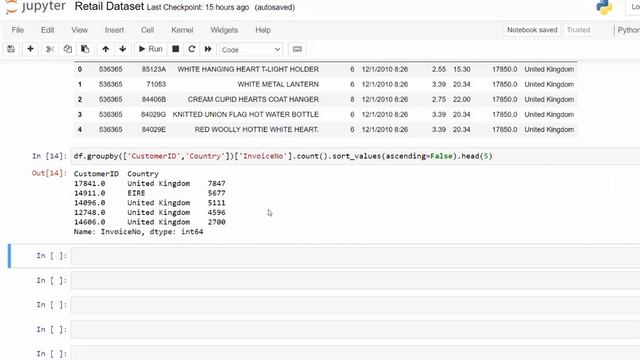Open the Widgets menu

click(224, 30)
